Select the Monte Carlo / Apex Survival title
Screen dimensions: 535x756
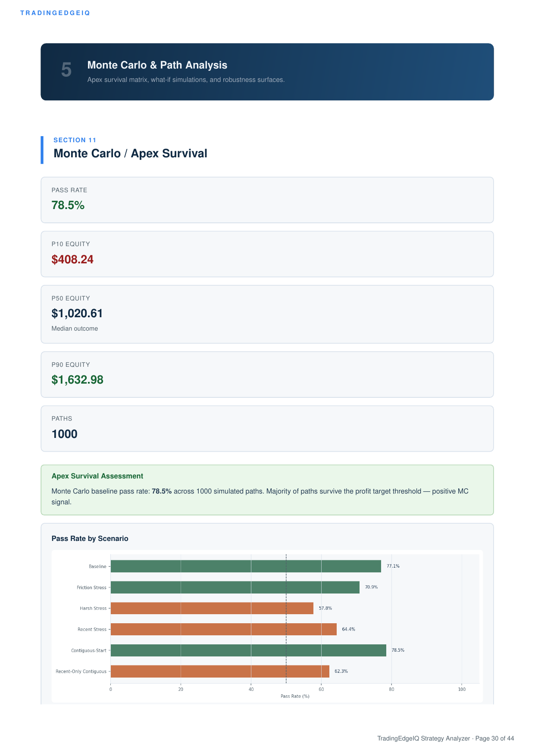coord(130,153)
